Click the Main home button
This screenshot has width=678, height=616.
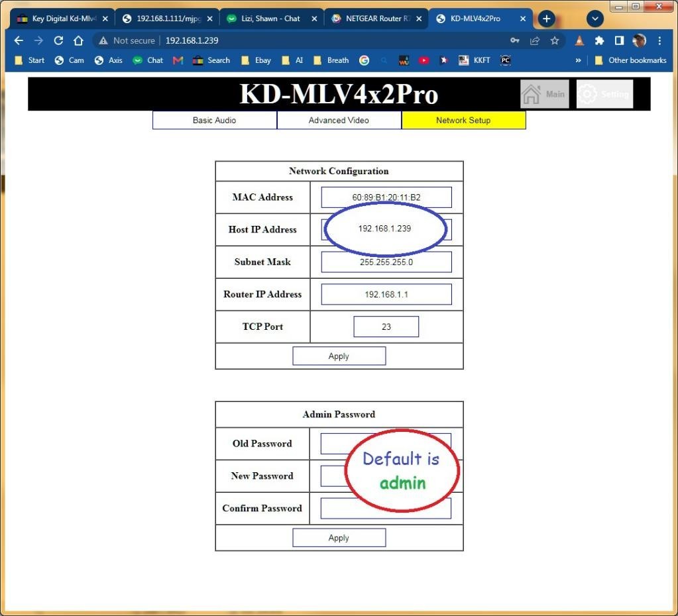(x=544, y=94)
